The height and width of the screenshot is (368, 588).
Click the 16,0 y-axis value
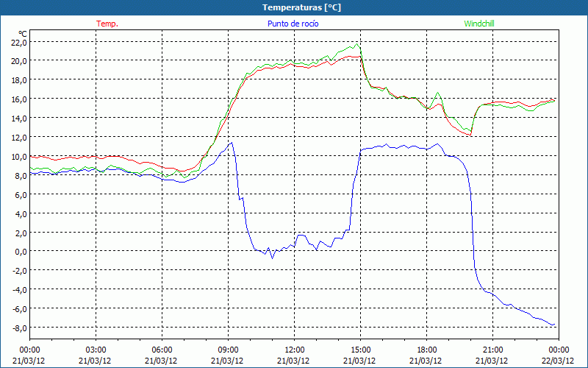tap(19, 99)
